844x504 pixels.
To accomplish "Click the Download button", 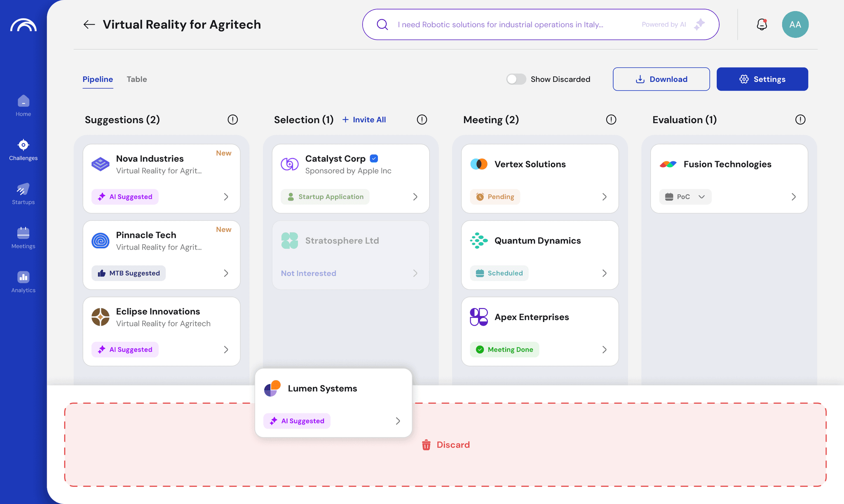I will (661, 79).
